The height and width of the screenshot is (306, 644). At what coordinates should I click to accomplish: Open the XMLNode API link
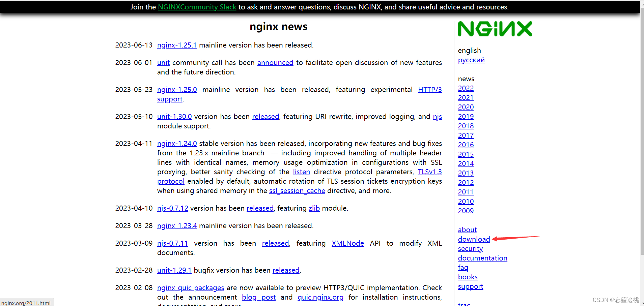348,243
